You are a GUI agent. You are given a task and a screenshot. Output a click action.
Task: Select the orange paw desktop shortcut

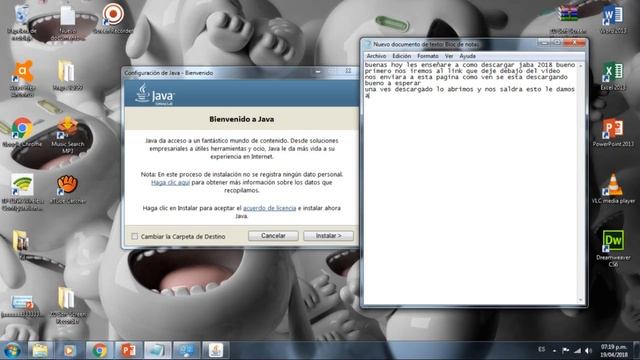(68, 189)
